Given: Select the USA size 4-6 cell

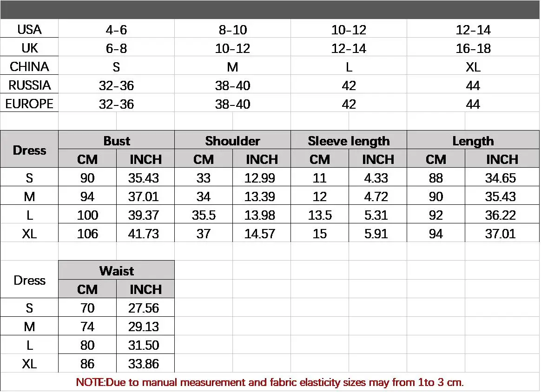Looking at the screenshot, I should pos(116,30).
